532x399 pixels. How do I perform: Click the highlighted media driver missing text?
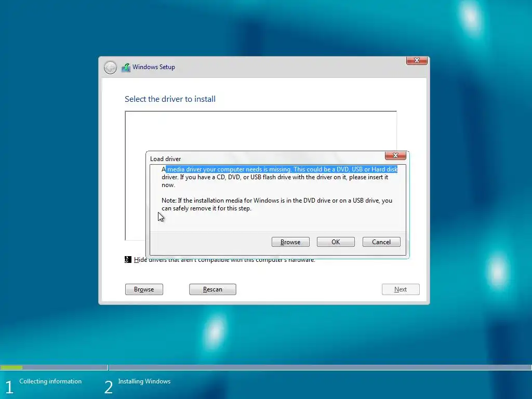[x=282, y=169]
